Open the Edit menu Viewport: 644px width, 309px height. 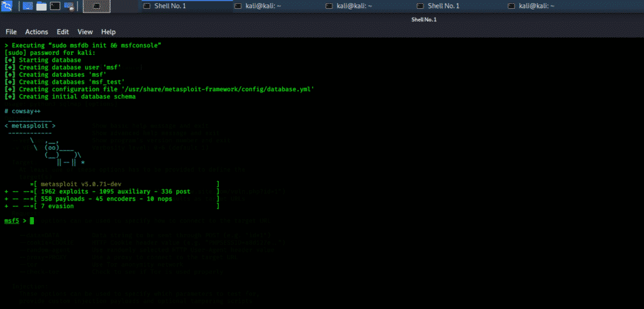pyautogui.click(x=62, y=31)
